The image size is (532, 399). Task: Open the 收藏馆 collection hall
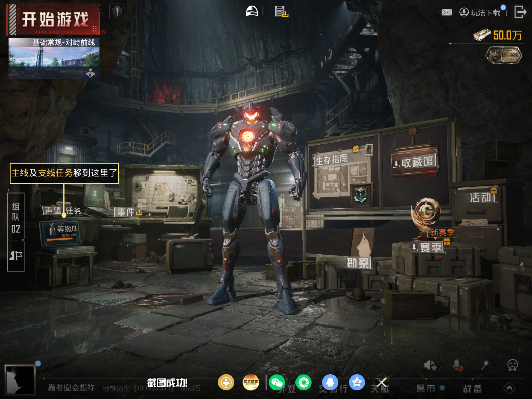414,162
